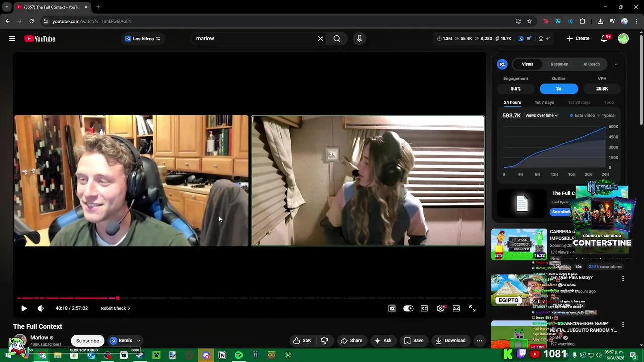Switch to the Vistas tab

527,64
